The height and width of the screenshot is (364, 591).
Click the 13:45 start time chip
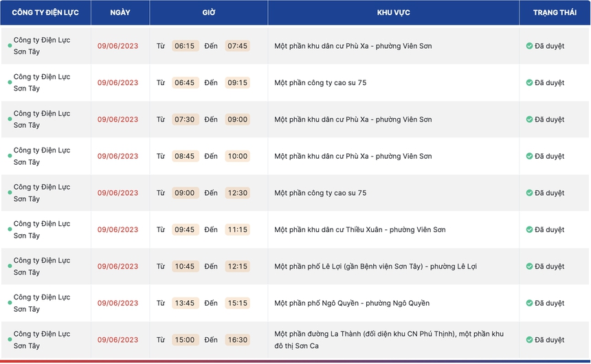185,303
